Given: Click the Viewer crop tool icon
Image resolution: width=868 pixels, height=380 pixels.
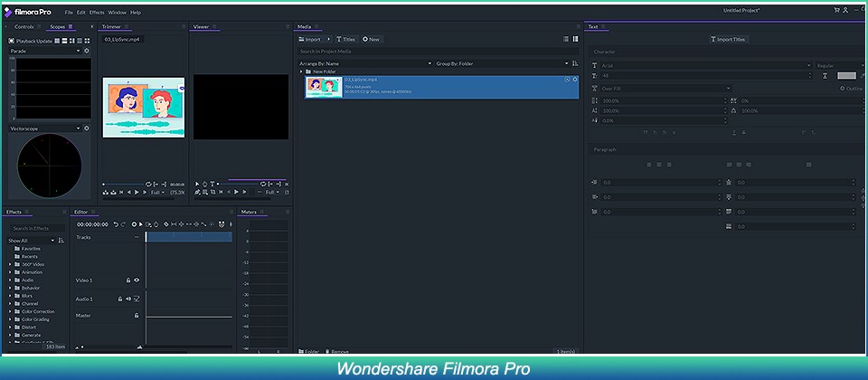Looking at the screenshot, I should 212,192.
